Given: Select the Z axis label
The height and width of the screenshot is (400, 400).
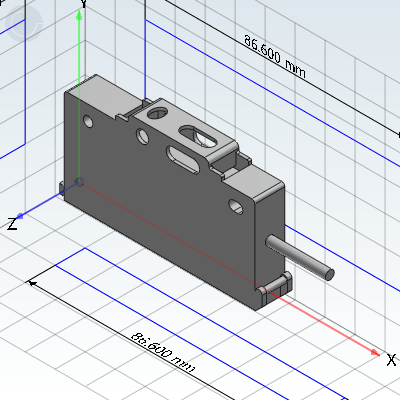Looking at the screenshot, I should click(x=12, y=224).
